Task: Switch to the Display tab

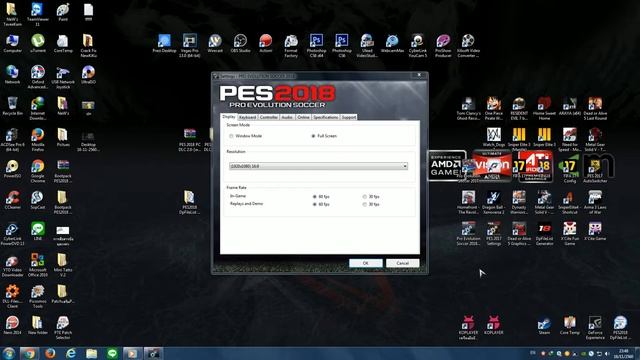Action: click(229, 117)
